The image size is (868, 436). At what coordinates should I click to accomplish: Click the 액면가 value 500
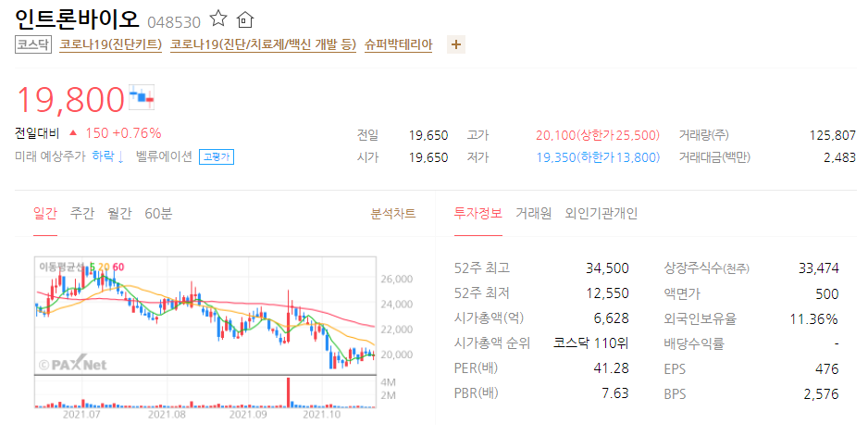827,294
